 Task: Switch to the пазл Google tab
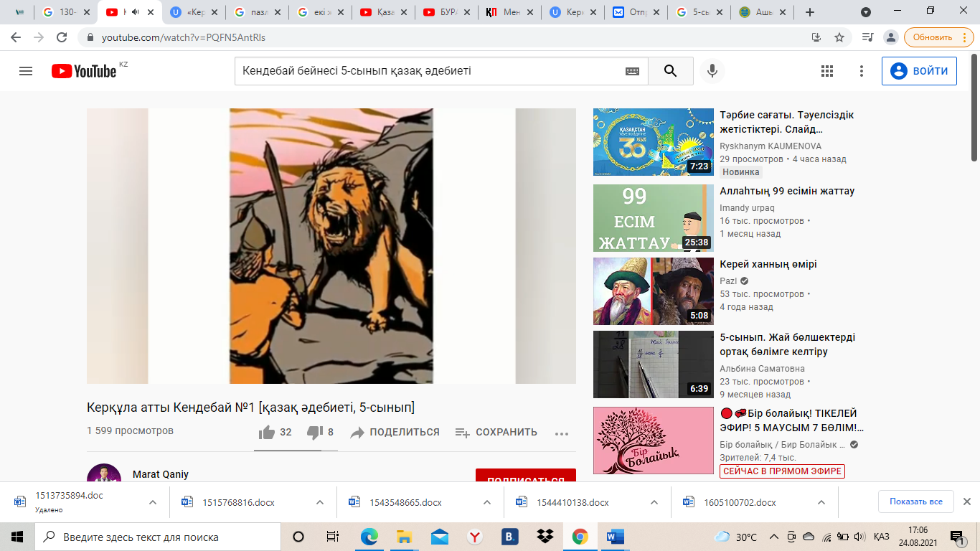(257, 12)
